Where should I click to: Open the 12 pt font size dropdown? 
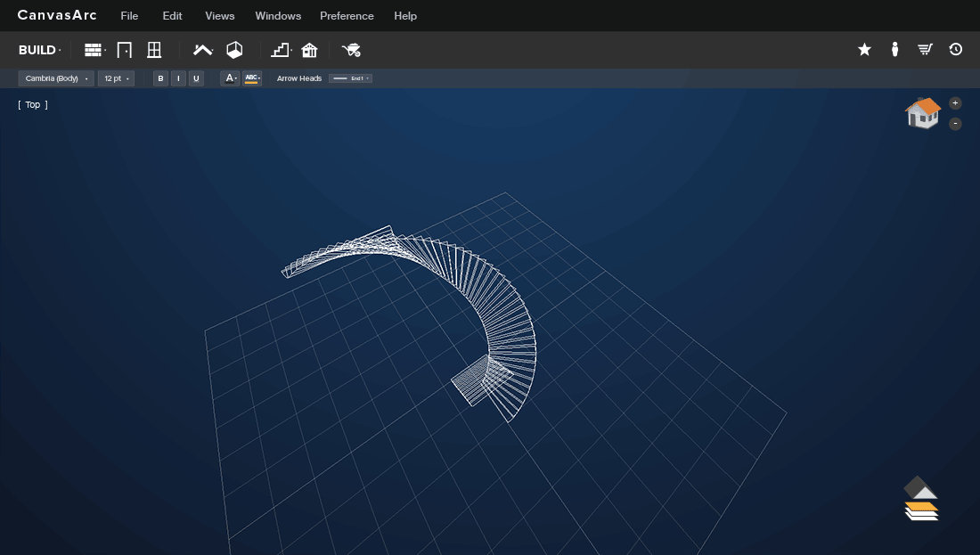pos(116,78)
